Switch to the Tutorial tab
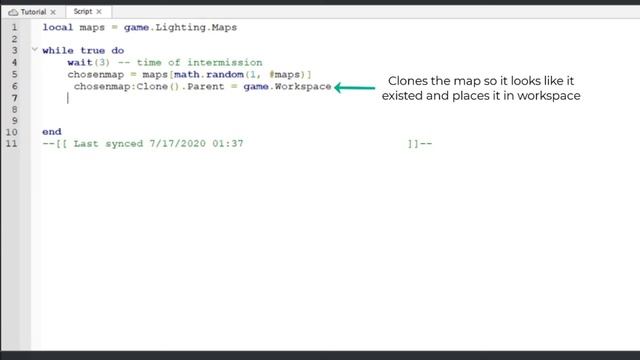Viewport: 640px width, 360px height. 33,12
